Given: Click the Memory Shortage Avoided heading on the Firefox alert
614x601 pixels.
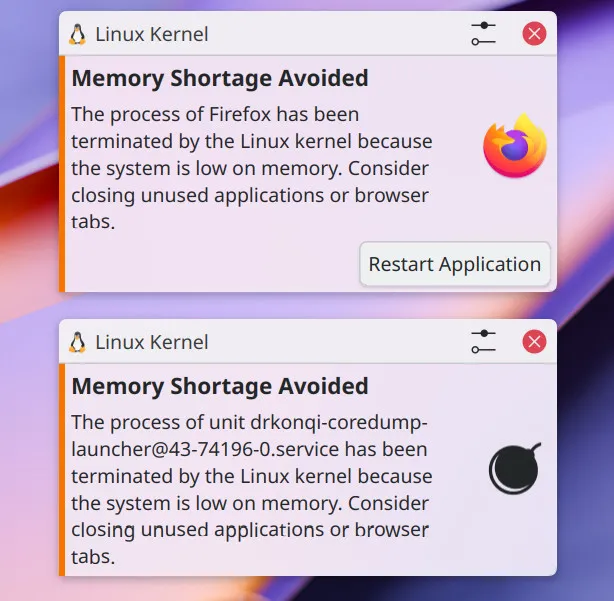Looking at the screenshot, I should tap(220, 78).
